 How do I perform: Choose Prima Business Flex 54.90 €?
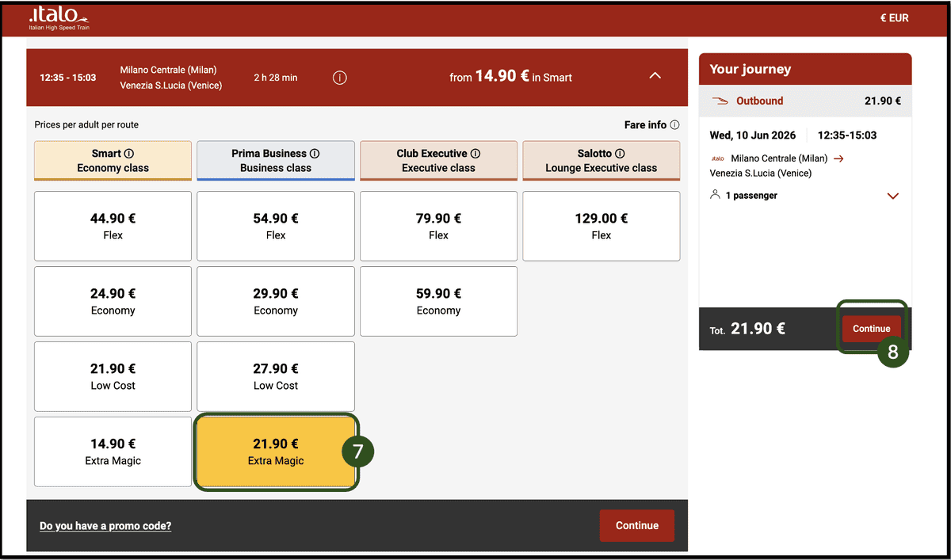(x=276, y=226)
